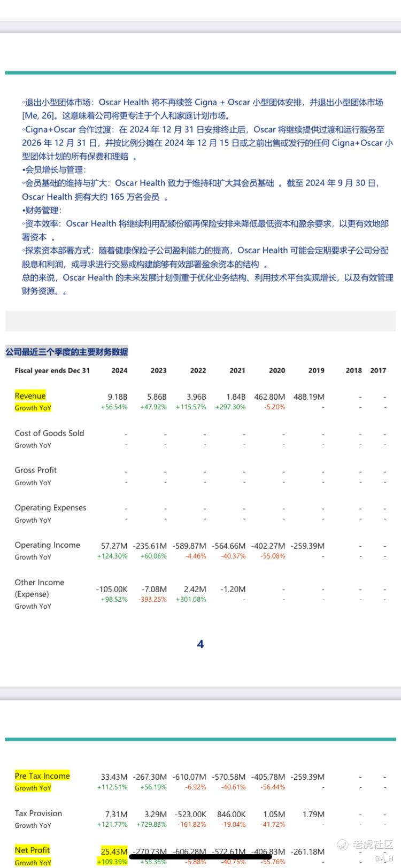Select the highlighted Net Profit label
The width and height of the screenshot is (401, 868).
tap(32, 850)
